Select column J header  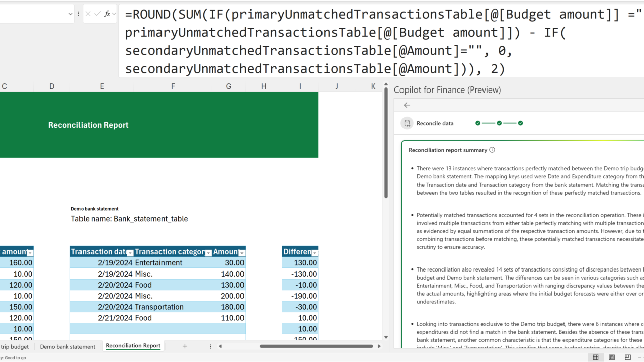337,86
